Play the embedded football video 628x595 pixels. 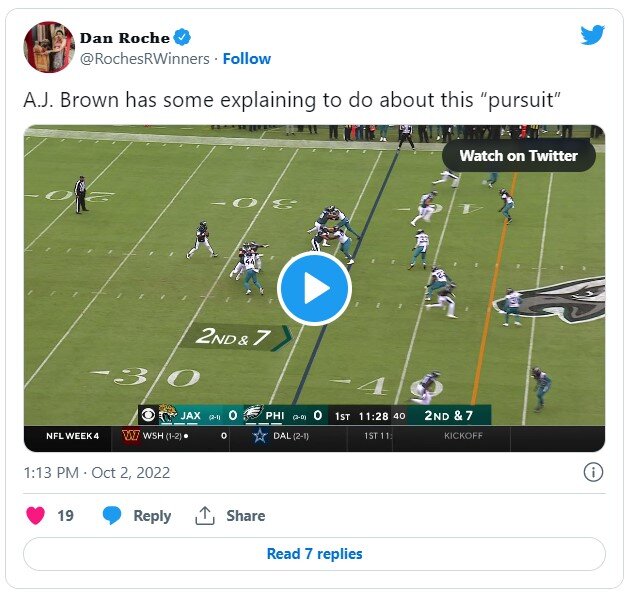click(314, 289)
